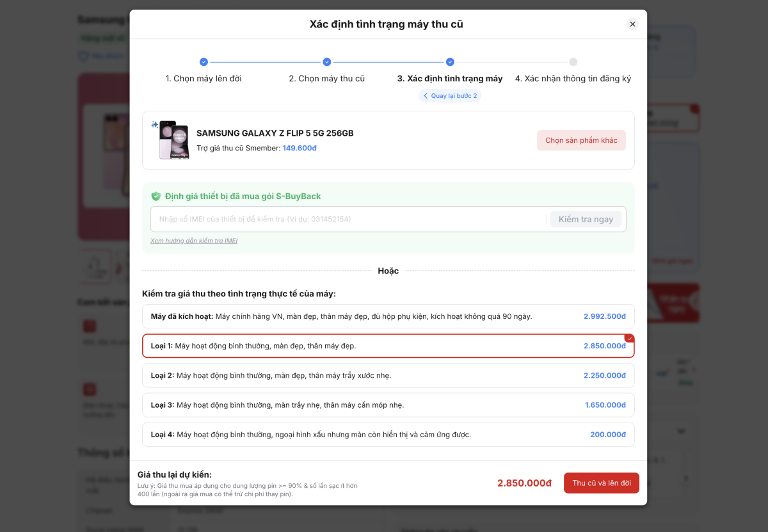Viewport: 768px width, 532px height.
Task: Open Xem hướng dẫn kiểm tra IMEI link
Action: [194, 241]
